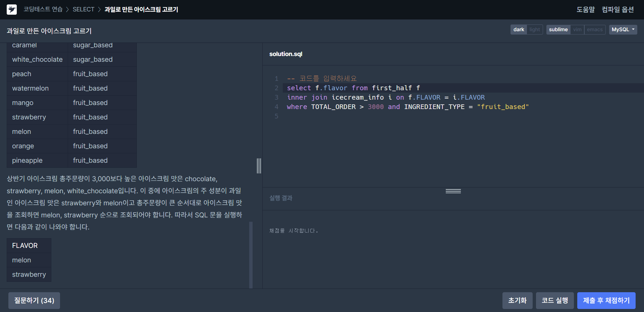Click 과일로 만든 아이스크림 고르기 breadcrumb title
The height and width of the screenshot is (312, 644).
(141, 9)
